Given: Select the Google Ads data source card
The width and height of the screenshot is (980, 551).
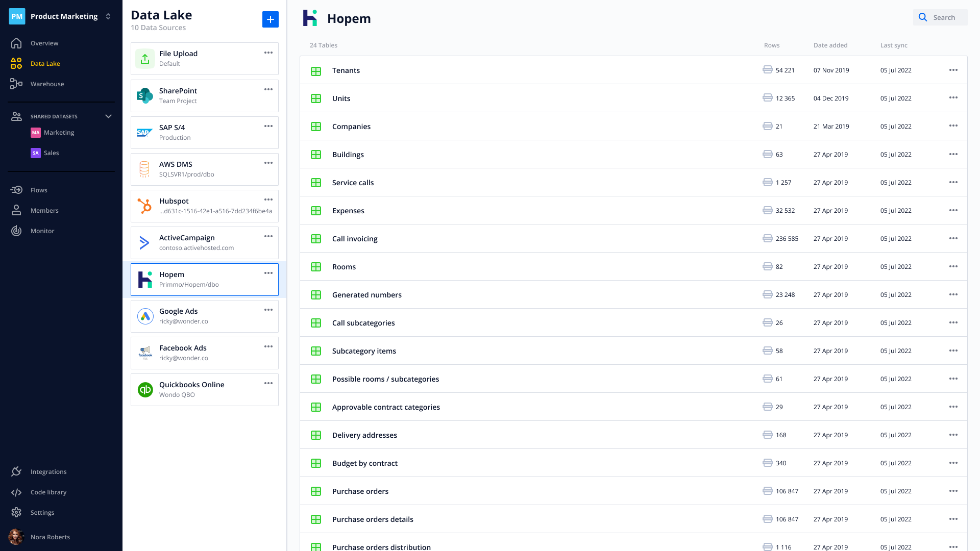Looking at the screenshot, I should 204,316.
